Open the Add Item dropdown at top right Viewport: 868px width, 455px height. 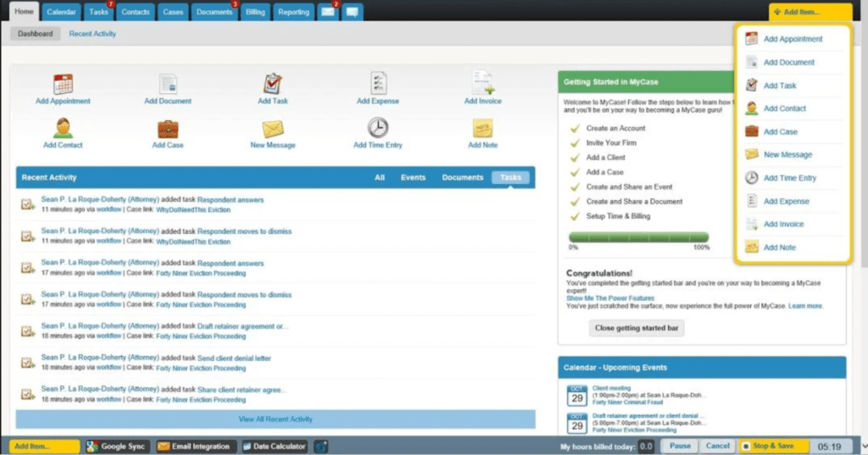pos(810,12)
